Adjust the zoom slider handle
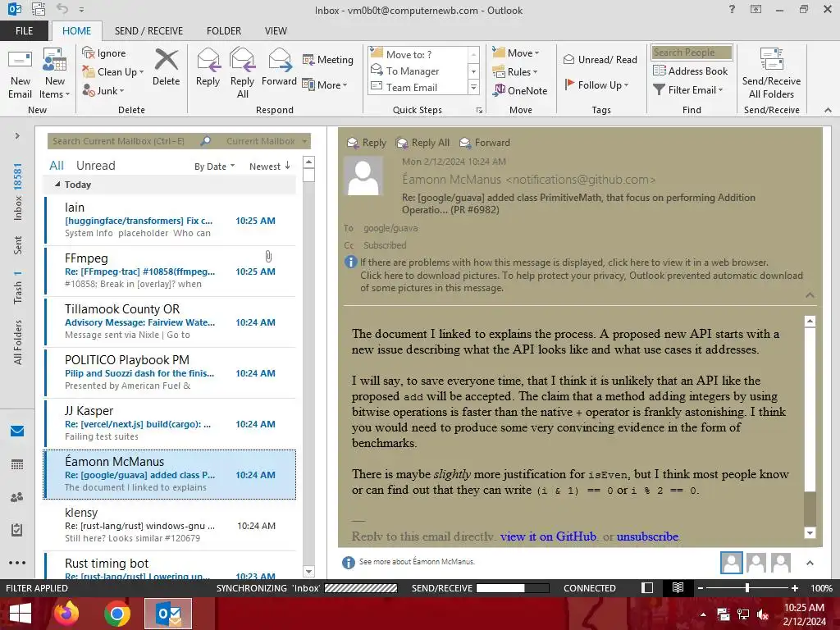 pyautogui.click(x=747, y=587)
